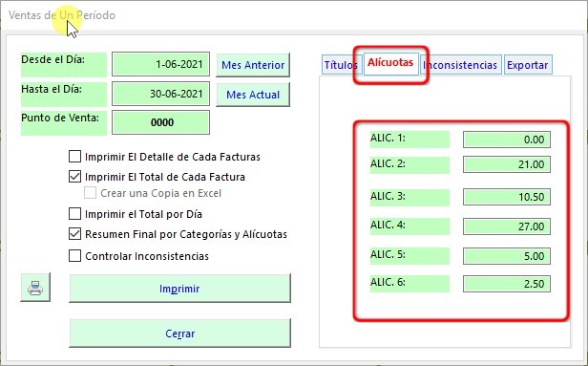The height and width of the screenshot is (366, 588).
Task: Open the Inconsistencias tab
Action: 460,65
